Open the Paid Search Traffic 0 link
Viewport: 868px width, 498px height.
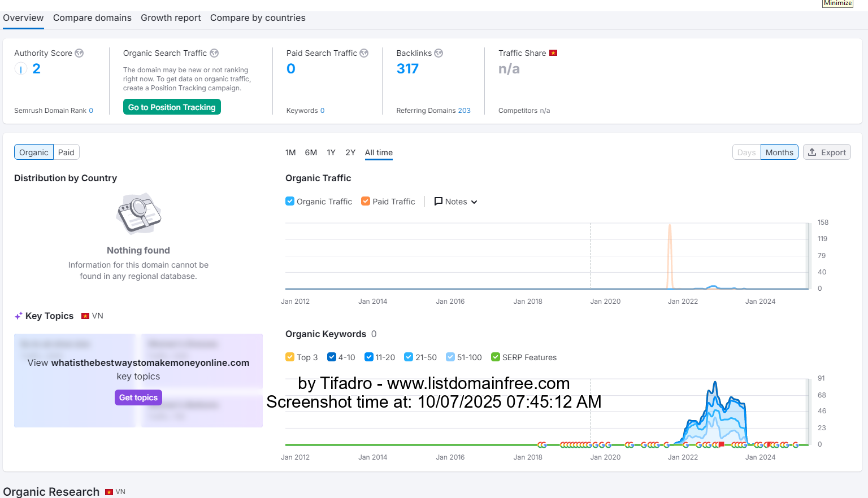pos(291,69)
